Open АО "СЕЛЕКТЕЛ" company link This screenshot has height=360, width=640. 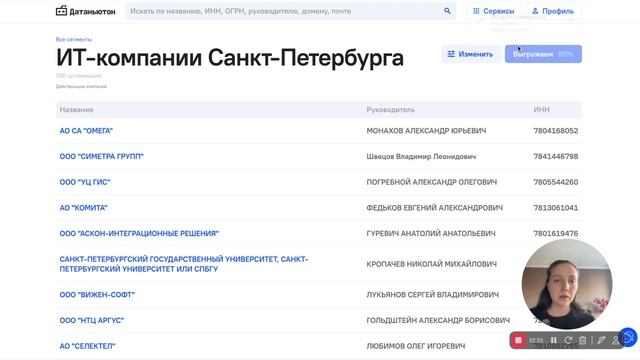(87, 346)
